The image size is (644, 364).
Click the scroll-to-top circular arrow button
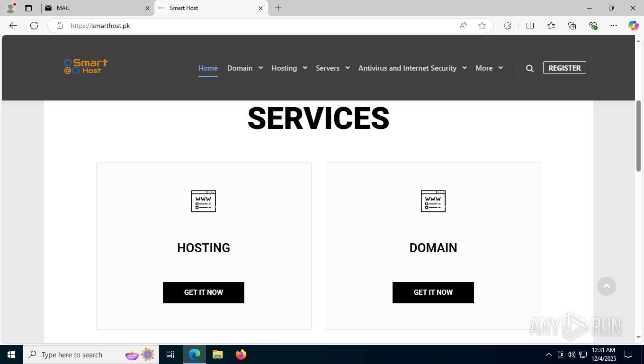pos(607,286)
